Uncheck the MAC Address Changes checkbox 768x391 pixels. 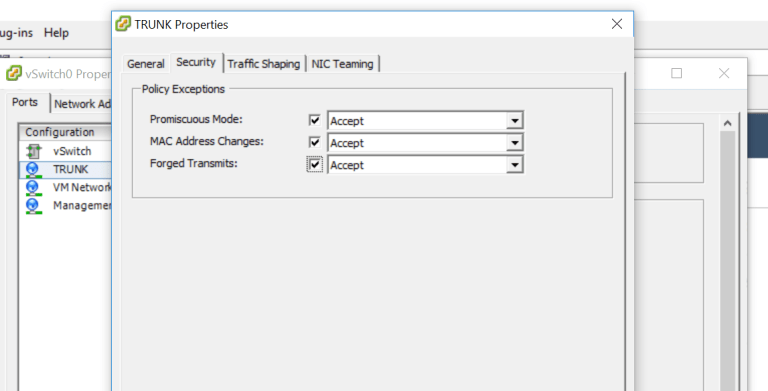tap(314, 142)
